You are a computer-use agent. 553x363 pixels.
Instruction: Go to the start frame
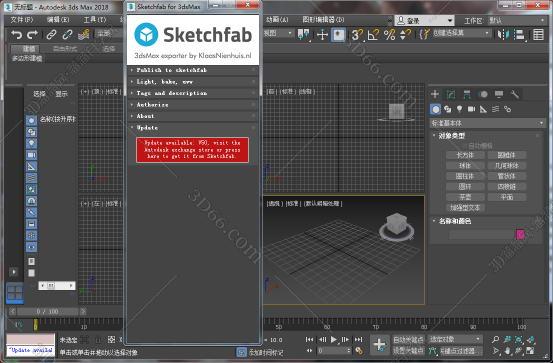pos(309,339)
